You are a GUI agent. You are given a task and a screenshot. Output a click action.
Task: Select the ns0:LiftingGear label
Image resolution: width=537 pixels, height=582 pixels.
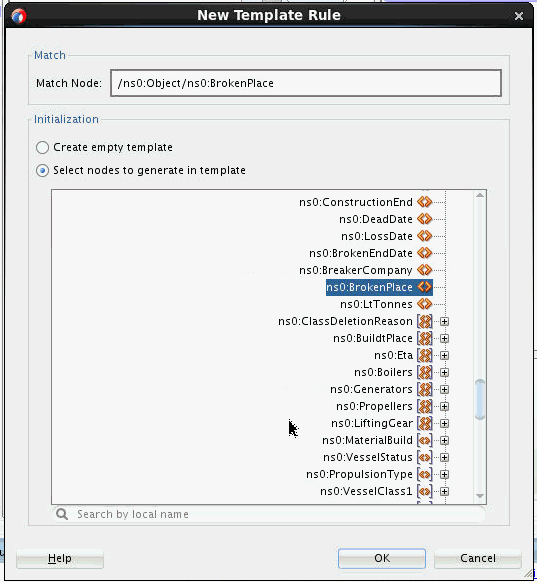(x=372, y=424)
